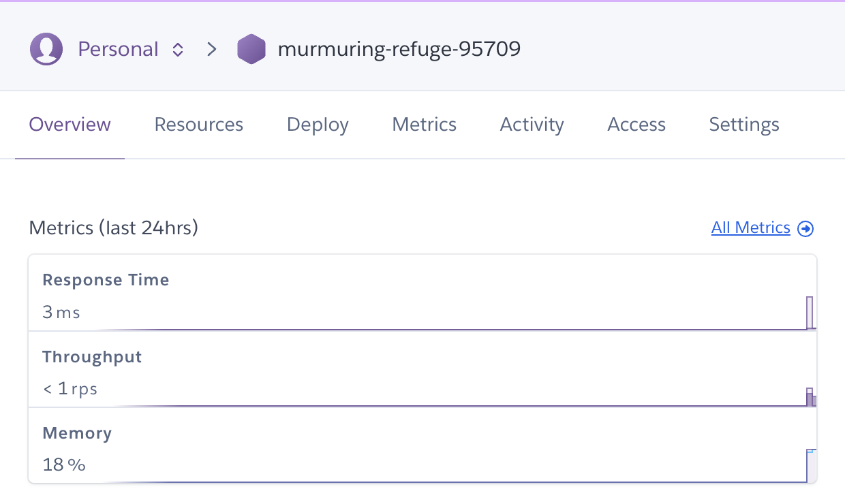Follow the All Metrics link
845x504 pixels.
(750, 227)
